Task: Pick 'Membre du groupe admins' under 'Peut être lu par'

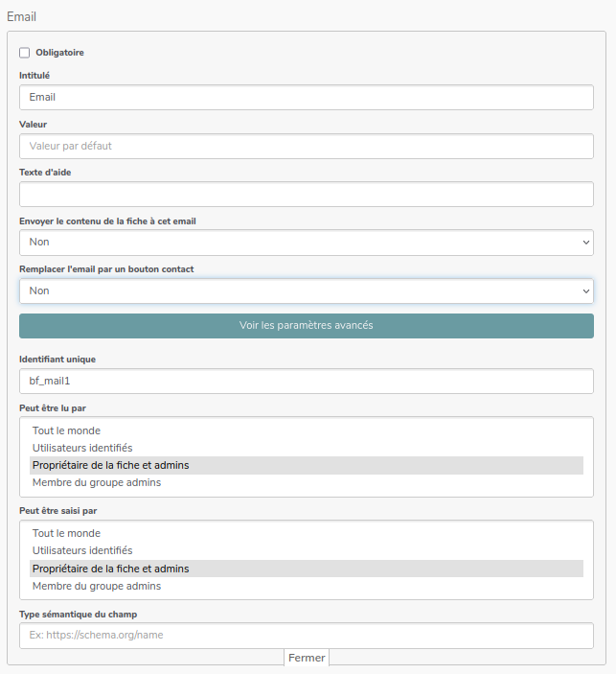Action: coord(96,482)
